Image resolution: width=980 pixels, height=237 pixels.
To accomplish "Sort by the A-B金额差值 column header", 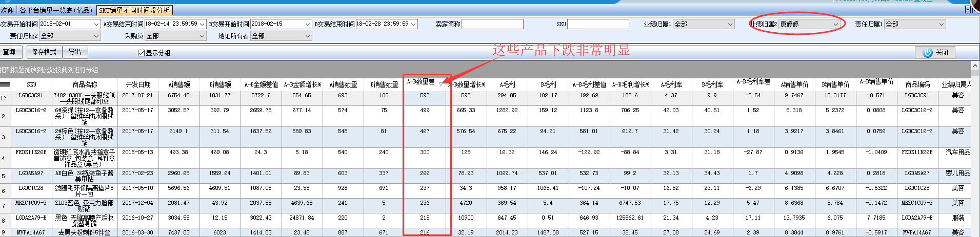I will (261, 84).
